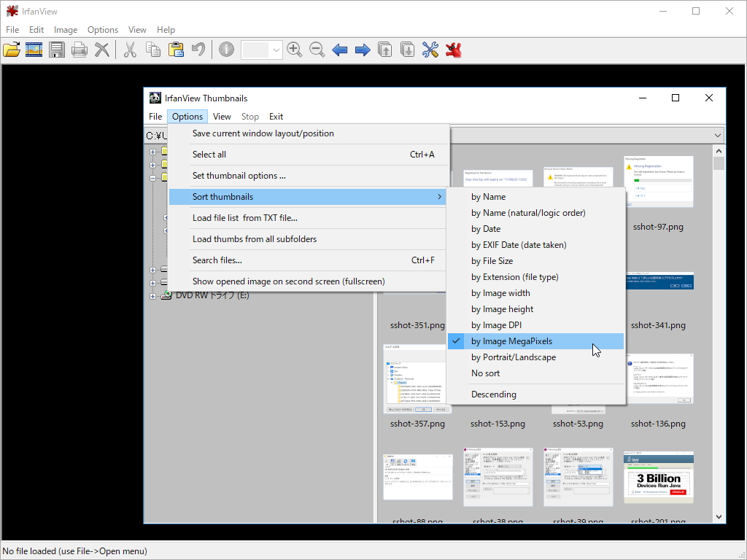Open the folder path dropdown arrow

(x=718, y=135)
